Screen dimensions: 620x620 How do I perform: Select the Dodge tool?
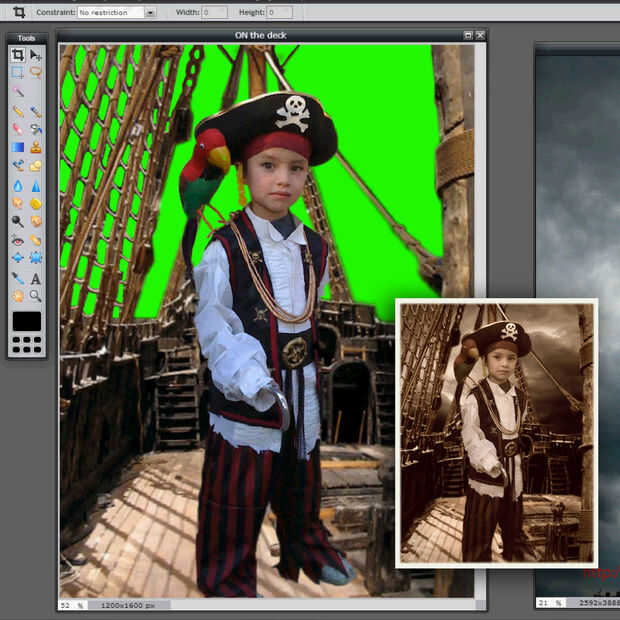17,221
